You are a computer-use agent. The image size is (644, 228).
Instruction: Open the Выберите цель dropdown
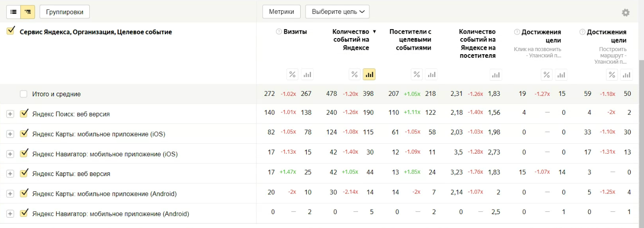click(x=337, y=12)
